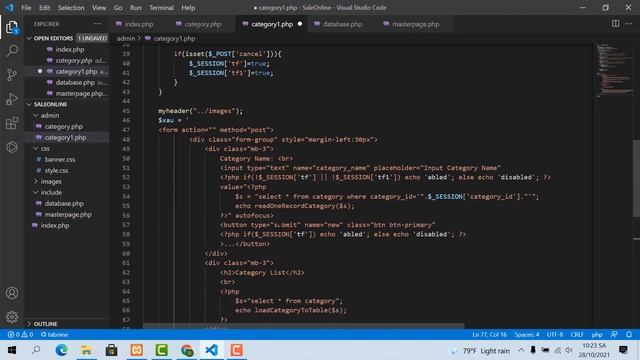
Task: Open Run and Debug view
Action: pyautogui.click(x=12, y=99)
